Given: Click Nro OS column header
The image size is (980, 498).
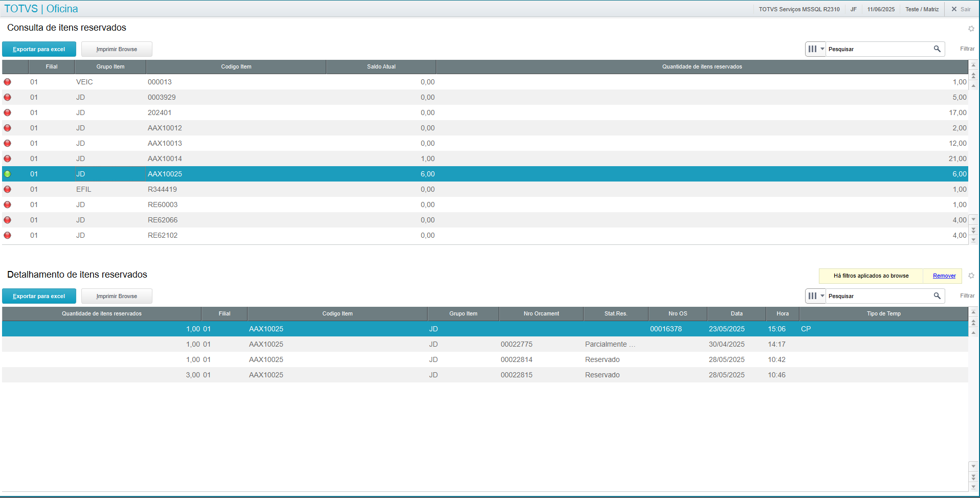Looking at the screenshot, I should tap(678, 313).
